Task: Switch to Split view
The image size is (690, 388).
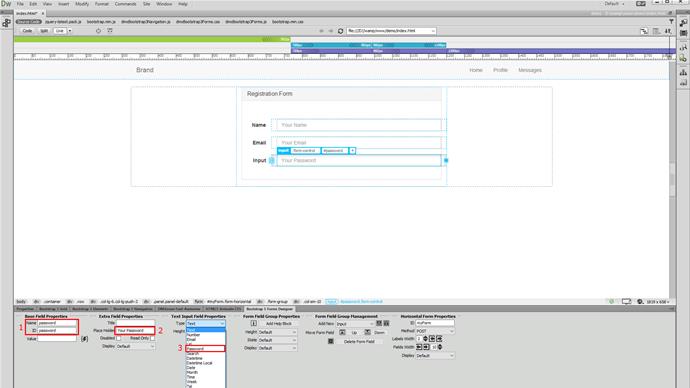Action: 44,31
